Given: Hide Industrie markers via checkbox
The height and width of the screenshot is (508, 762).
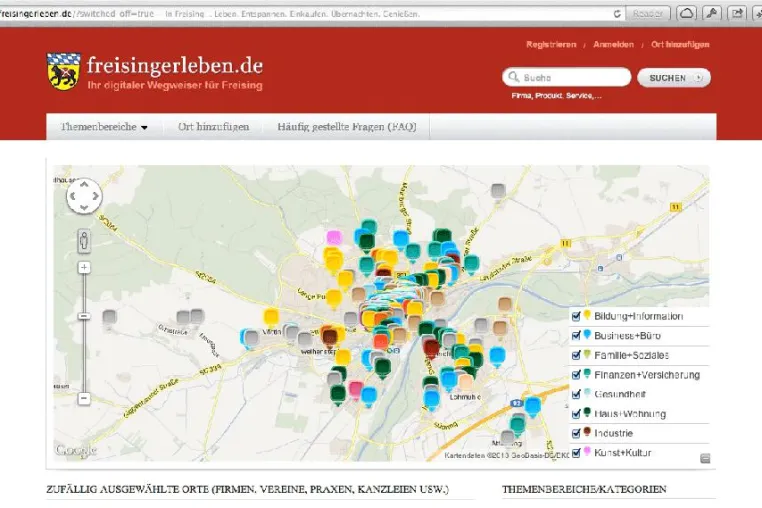Looking at the screenshot, I should 576,433.
